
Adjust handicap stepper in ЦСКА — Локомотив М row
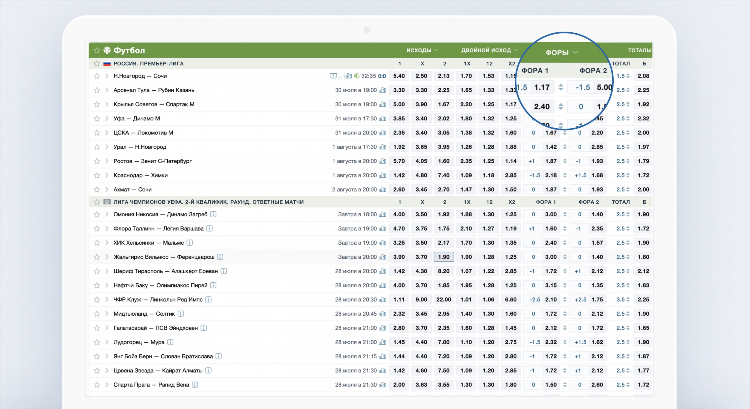565,133
